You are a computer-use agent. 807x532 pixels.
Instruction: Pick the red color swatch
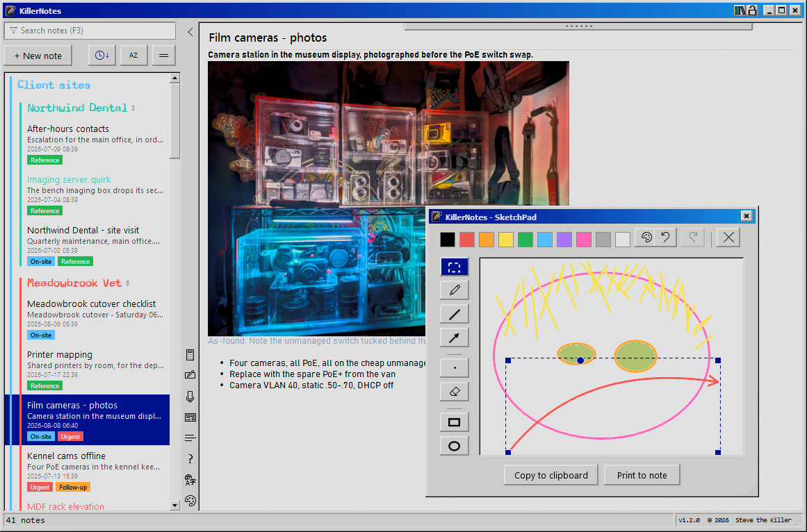467,240
